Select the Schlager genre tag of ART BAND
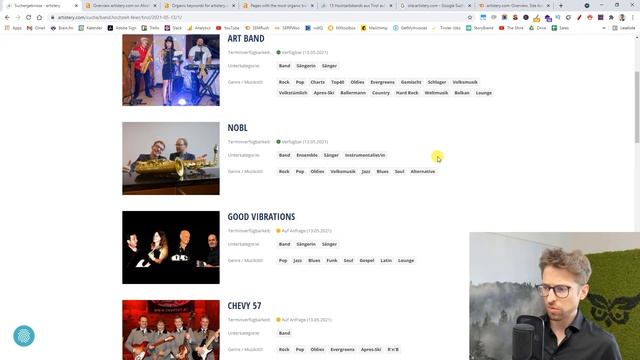 click(437, 82)
